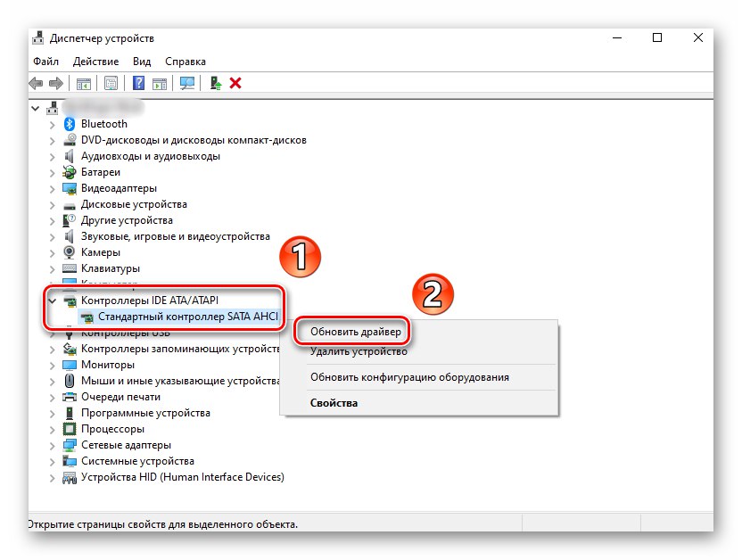
Task: Expand the Очереди печати arrow
Action: [52, 398]
